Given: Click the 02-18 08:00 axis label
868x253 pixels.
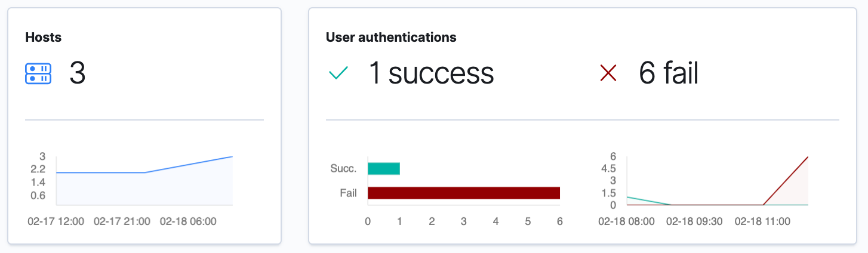Looking at the screenshot, I should tap(627, 221).
